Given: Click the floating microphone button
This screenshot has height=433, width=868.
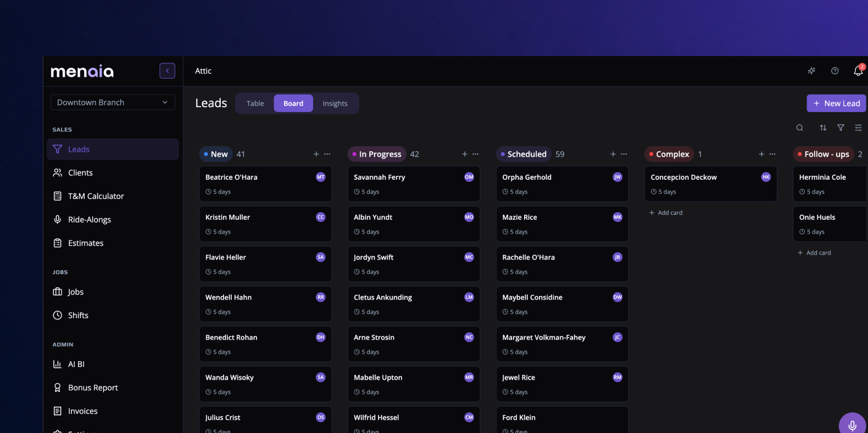Looking at the screenshot, I should 852,425.
